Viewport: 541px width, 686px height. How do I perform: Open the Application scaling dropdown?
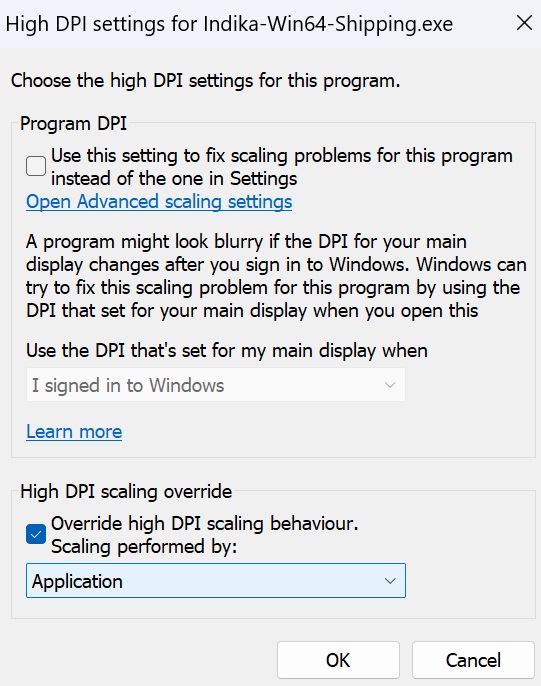tap(216, 581)
